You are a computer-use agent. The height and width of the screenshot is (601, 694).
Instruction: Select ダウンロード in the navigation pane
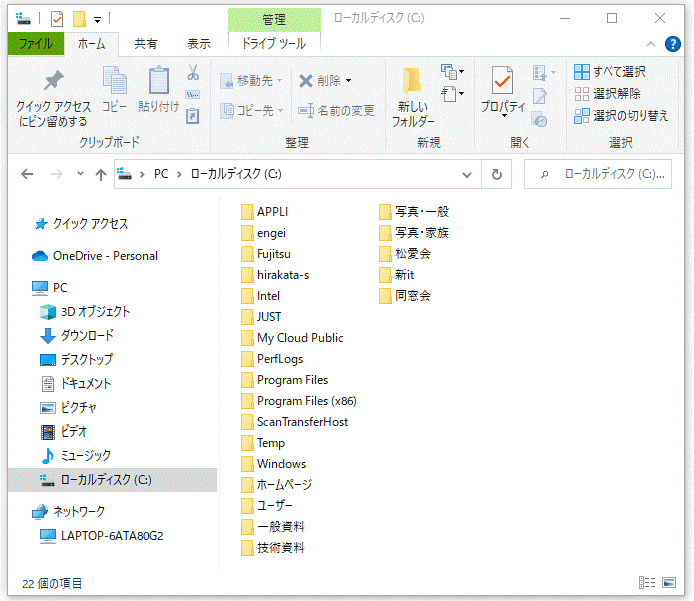point(87,336)
